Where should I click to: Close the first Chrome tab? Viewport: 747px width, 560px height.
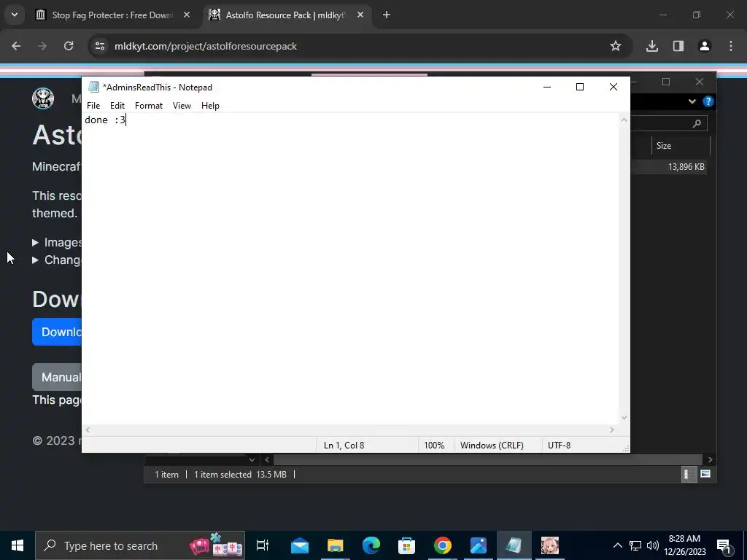click(x=187, y=15)
